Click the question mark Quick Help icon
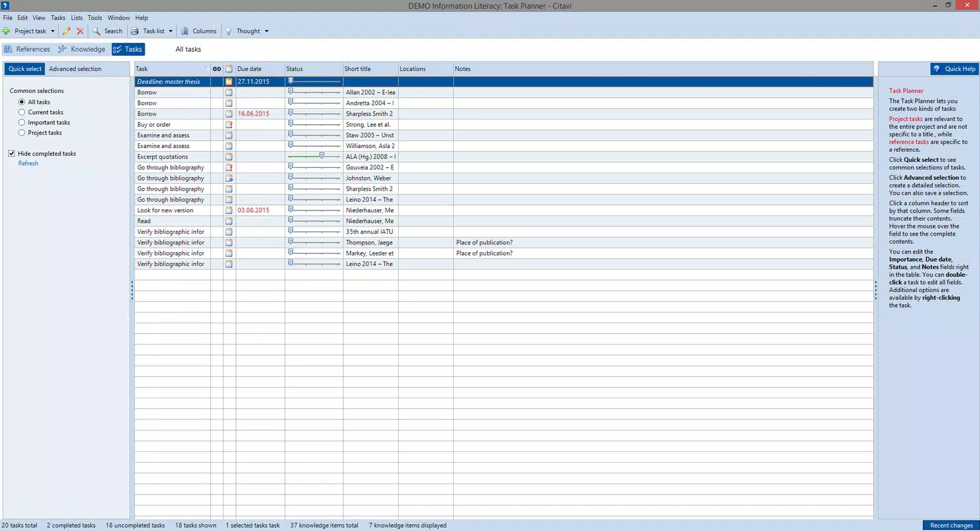Screen dimensions: 980x531 tap(936, 69)
